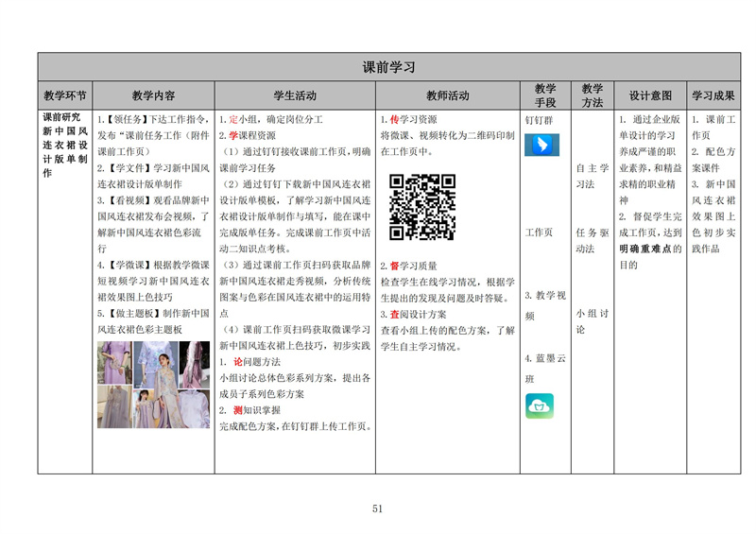Screen dimensions: 756x534
Task: Select the 教学方法 column header
Action: [x=593, y=95]
